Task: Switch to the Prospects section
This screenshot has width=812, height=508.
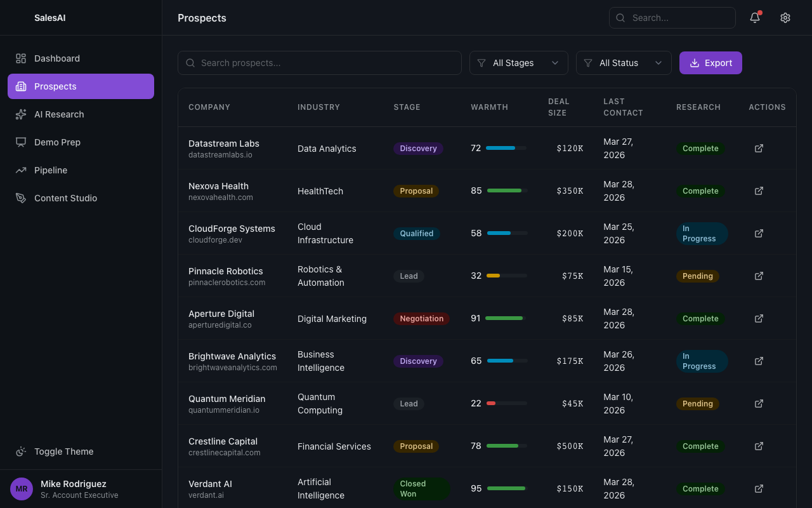Action: click(55, 86)
